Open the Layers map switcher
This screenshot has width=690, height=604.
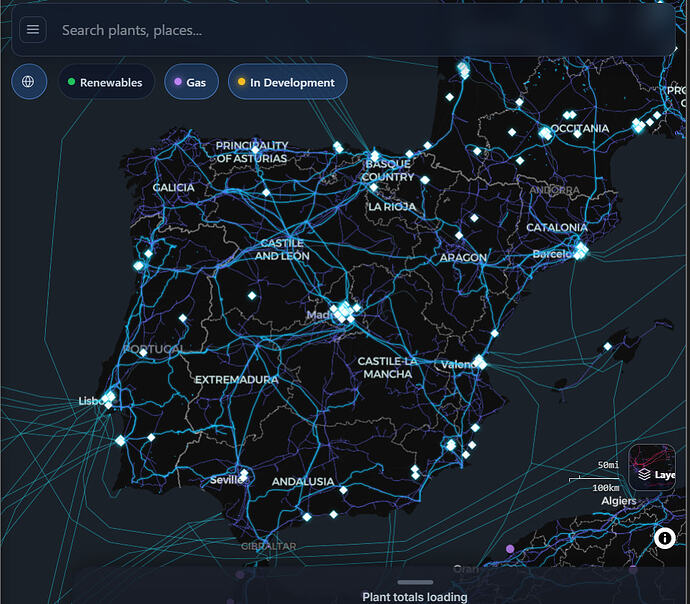[x=656, y=474]
